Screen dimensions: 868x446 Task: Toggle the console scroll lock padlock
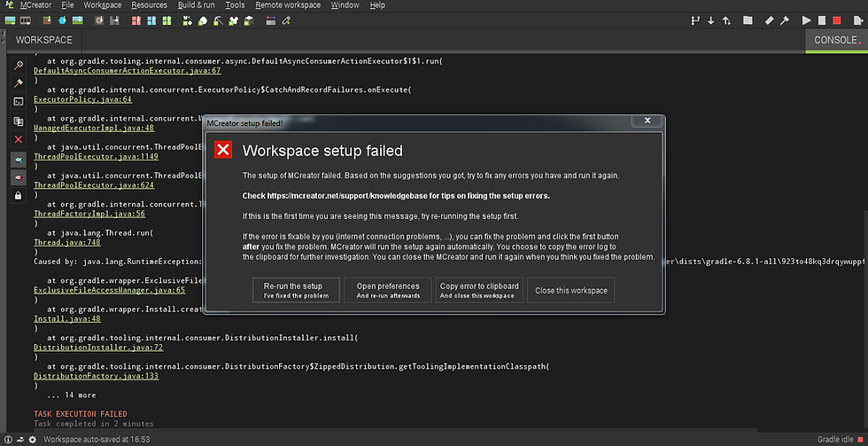[18, 195]
